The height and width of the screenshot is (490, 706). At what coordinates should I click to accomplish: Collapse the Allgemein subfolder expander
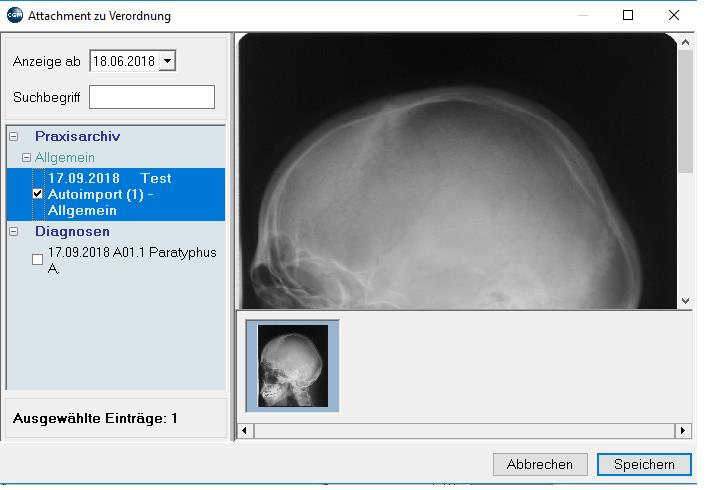click(26, 158)
